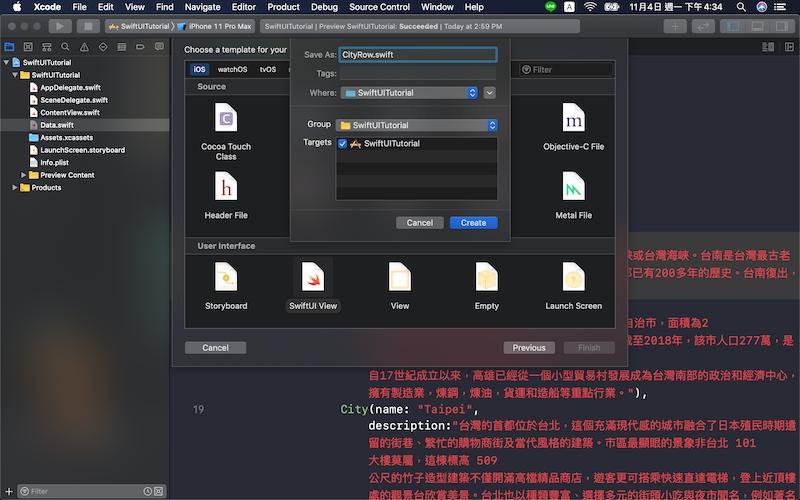Expand the Preview Content folder
Screen dimensions: 800x500
23,175
